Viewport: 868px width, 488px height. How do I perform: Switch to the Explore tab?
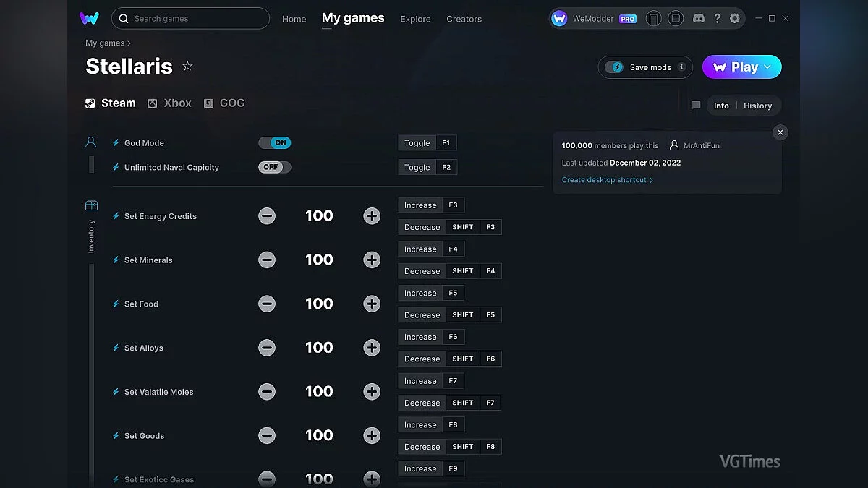pyautogui.click(x=415, y=19)
